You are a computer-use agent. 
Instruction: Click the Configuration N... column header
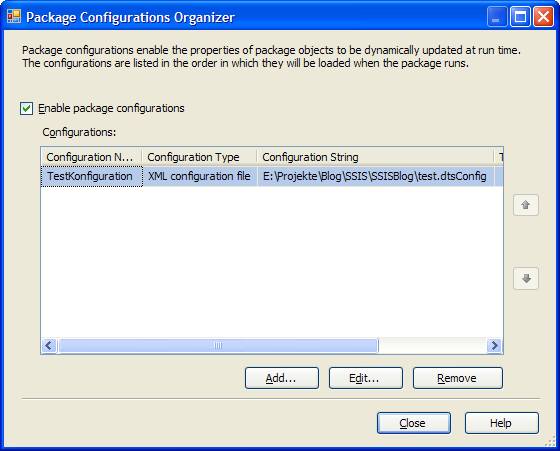[91, 157]
